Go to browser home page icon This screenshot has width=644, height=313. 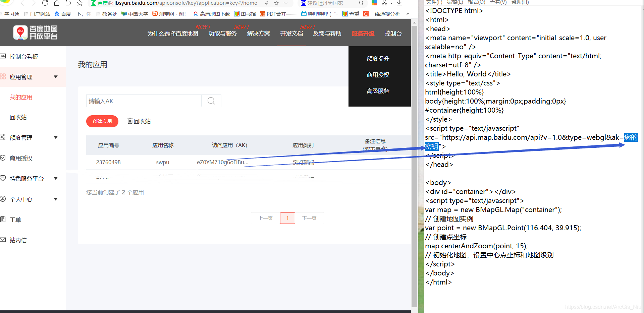[57, 3]
